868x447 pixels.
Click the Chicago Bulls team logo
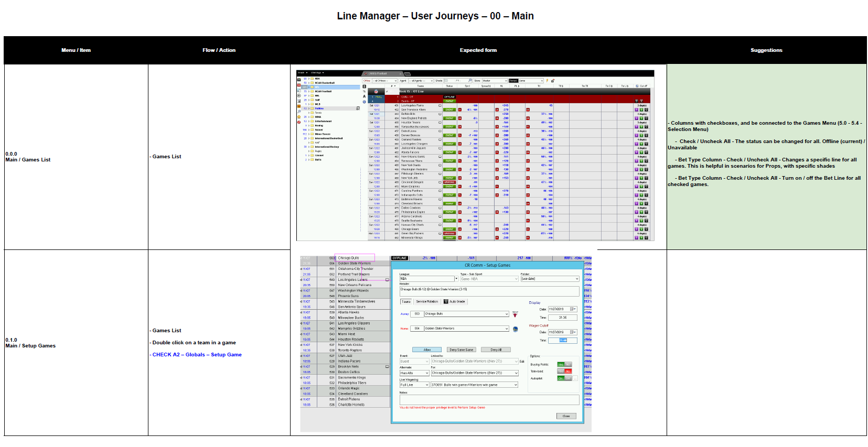(515, 314)
